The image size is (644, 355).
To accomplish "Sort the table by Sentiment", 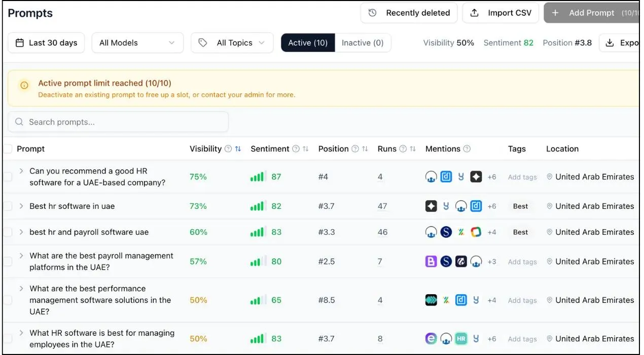I will 306,149.
